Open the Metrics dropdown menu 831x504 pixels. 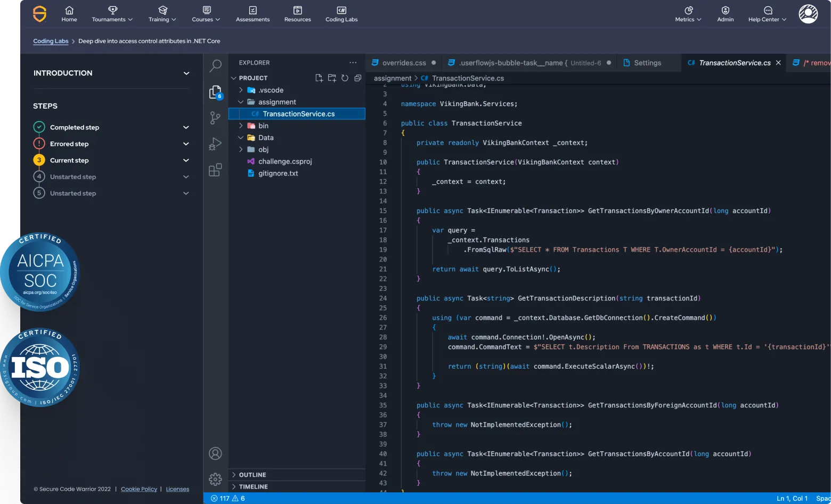(688, 14)
